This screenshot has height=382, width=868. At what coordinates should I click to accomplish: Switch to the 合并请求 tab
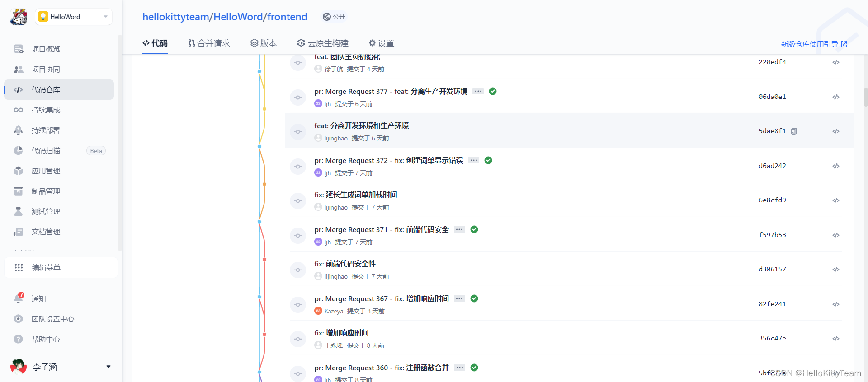[209, 43]
